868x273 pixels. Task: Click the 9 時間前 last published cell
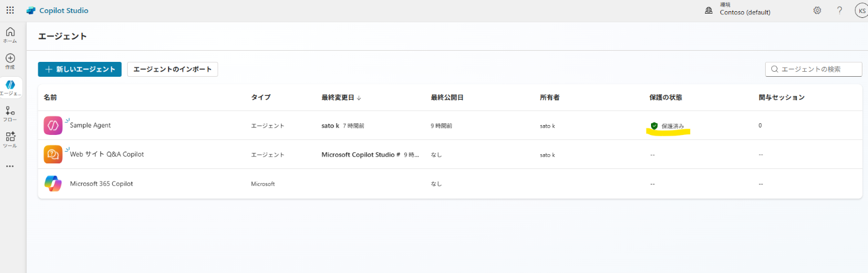[441, 126]
